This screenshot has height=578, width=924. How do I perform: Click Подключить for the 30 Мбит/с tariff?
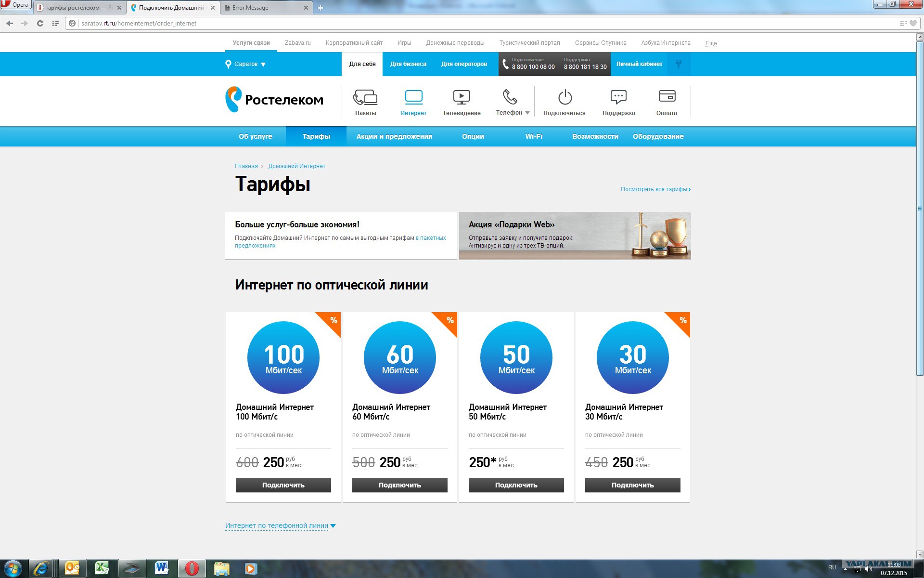[x=632, y=485]
